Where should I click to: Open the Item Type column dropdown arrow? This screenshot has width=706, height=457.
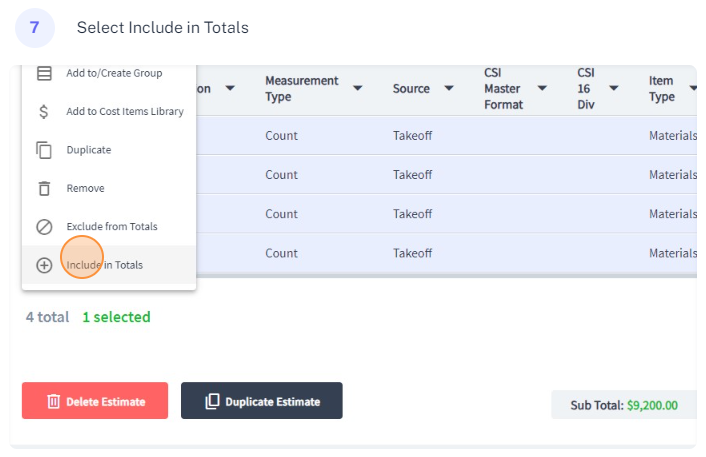(693, 88)
